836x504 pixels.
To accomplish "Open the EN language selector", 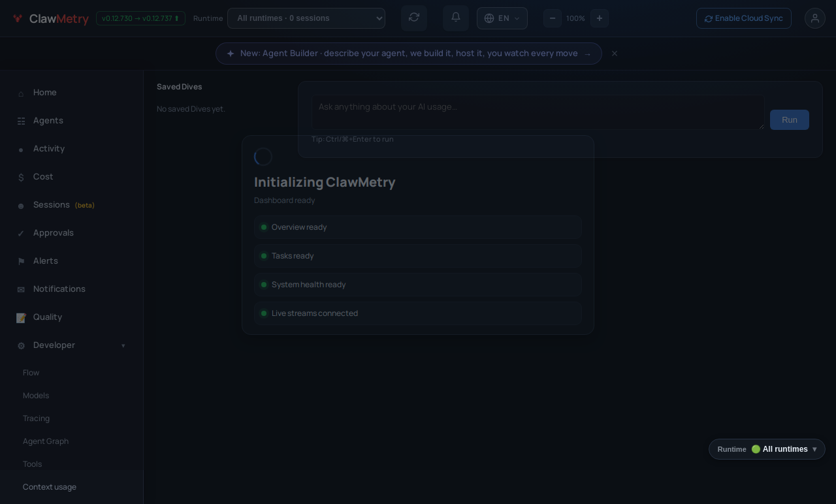I will coord(502,18).
